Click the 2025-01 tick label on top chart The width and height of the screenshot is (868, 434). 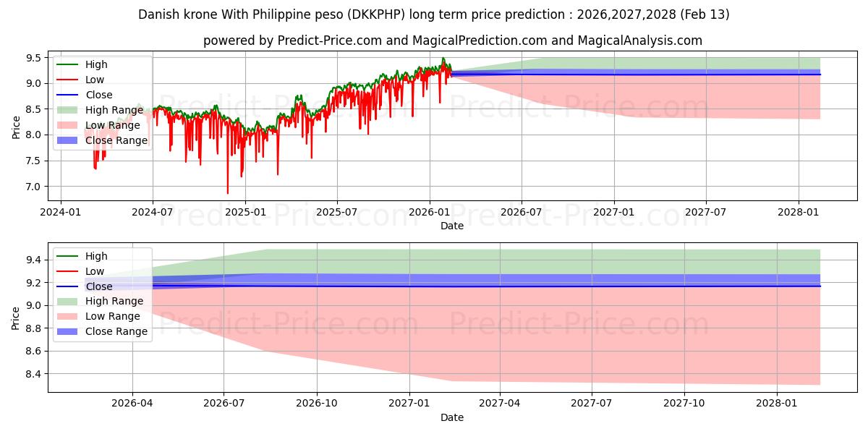(244, 212)
